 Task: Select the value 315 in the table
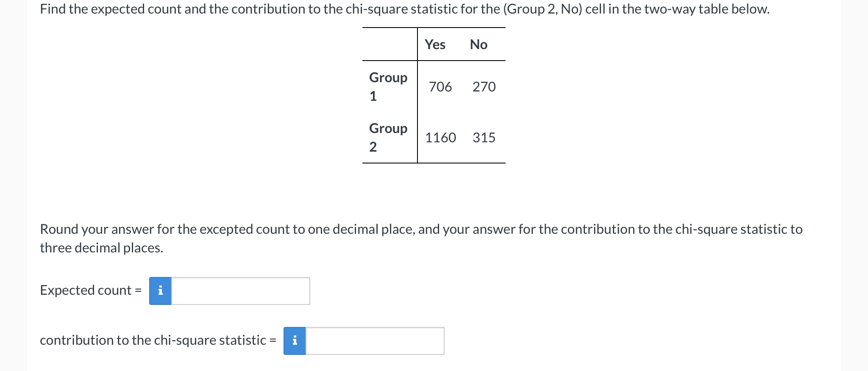(484, 137)
